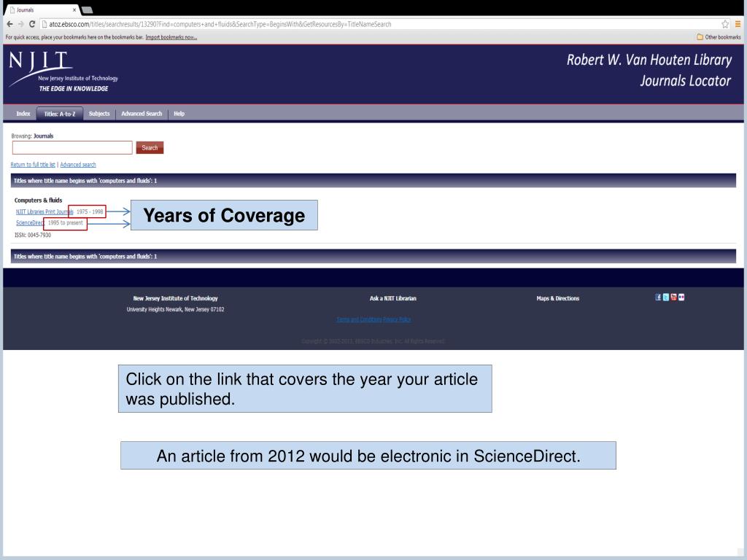This screenshot has width=747, height=560.
Task: Open the Titles: A-to-Z tab
Action: [x=60, y=114]
